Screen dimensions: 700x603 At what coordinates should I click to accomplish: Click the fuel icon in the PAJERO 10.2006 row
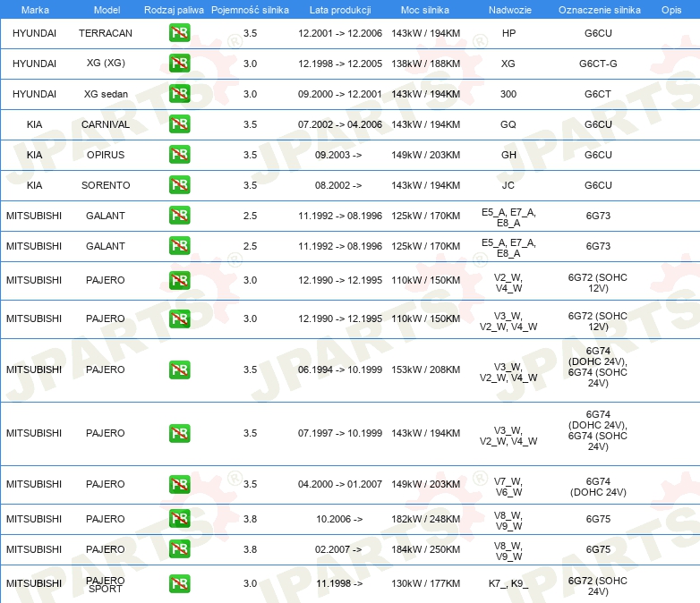pos(179,519)
